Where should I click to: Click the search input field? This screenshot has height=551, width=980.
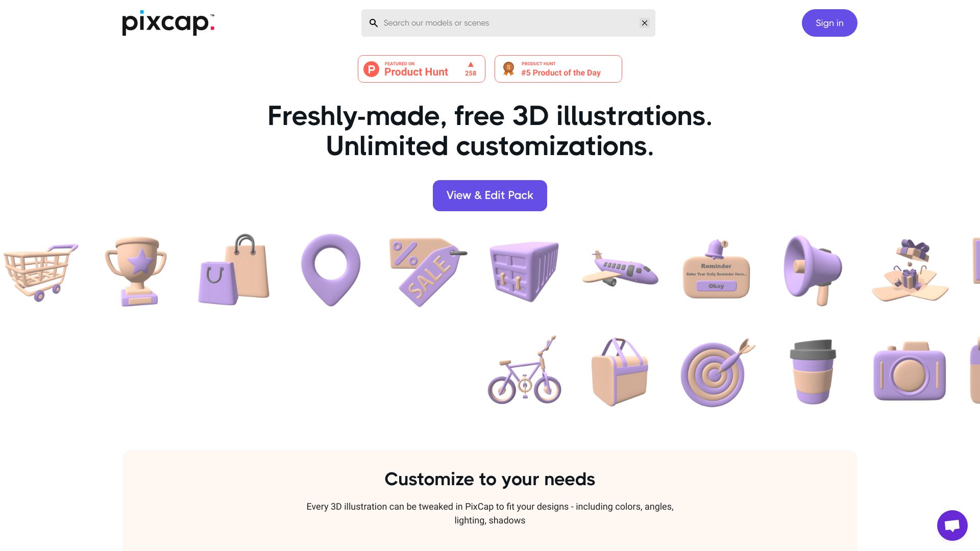click(x=507, y=23)
